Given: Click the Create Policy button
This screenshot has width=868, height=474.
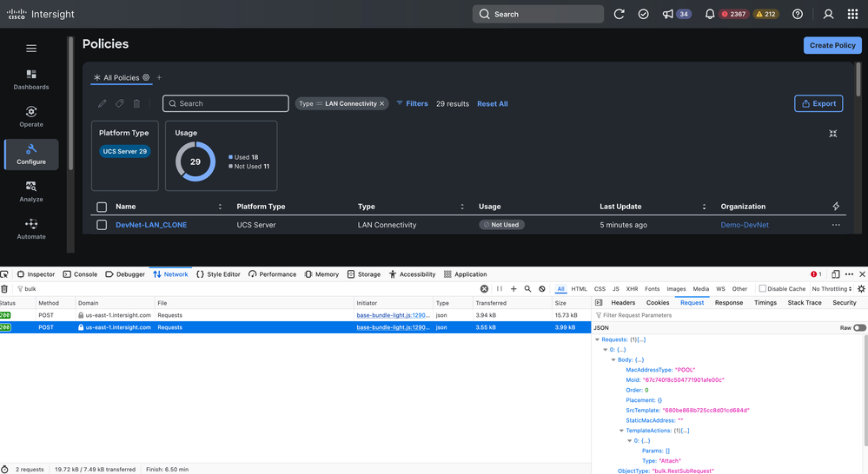Looking at the screenshot, I should coord(832,45).
